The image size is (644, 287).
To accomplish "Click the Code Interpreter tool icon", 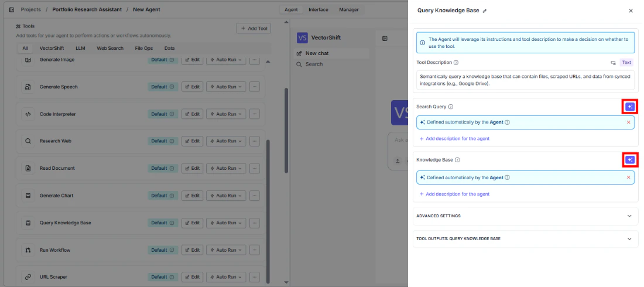I will (x=28, y=114).
